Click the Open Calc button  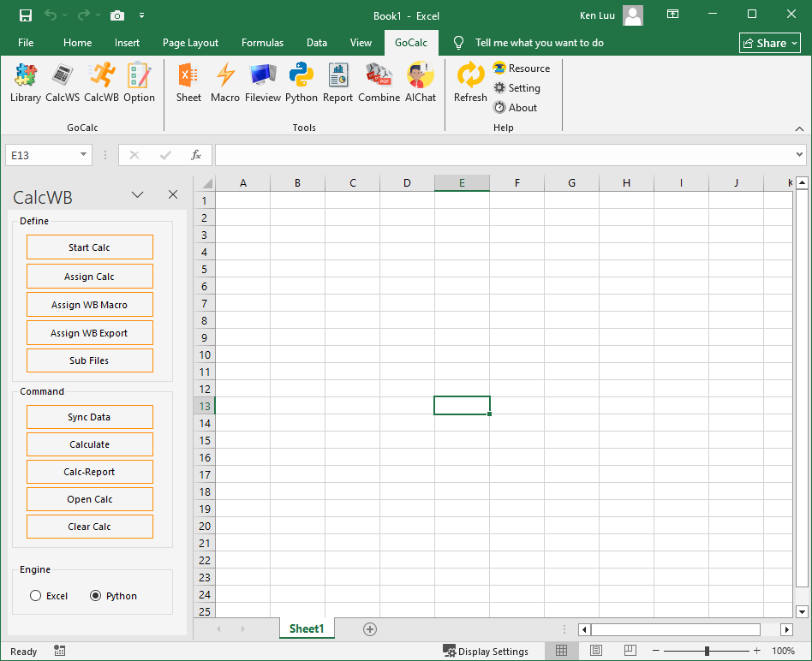click(x=90, y=499)
